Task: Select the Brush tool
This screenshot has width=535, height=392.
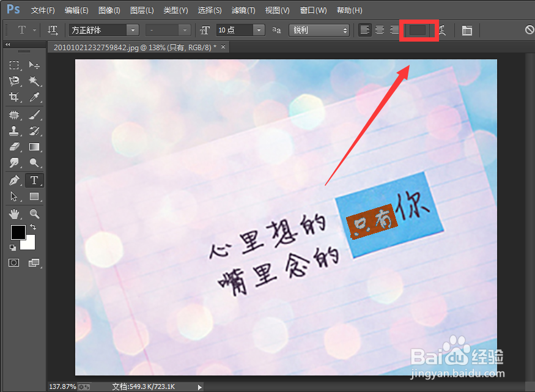Action: click(x=34, y=115)
